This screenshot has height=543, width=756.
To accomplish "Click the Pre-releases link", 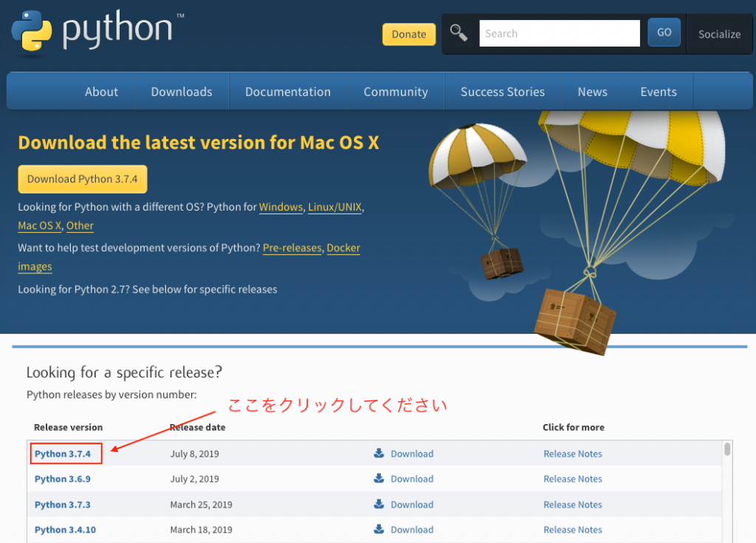I will click(292, 248).
